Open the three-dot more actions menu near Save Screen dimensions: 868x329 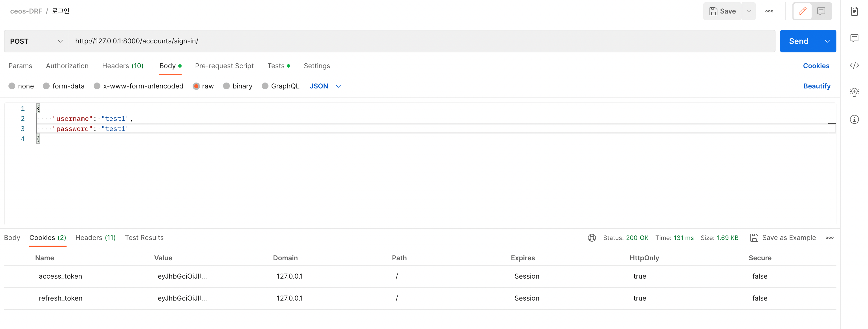[769, 11]
